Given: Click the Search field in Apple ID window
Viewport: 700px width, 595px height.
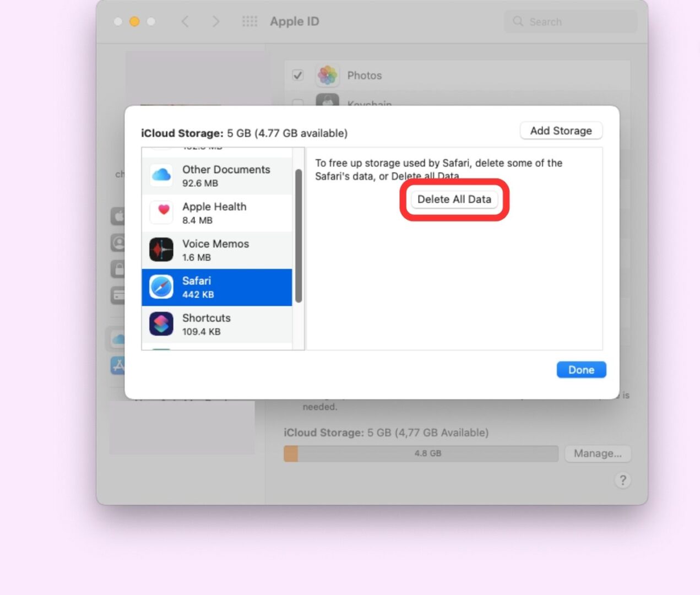Looking at the screenshot, I should (571, 21).
